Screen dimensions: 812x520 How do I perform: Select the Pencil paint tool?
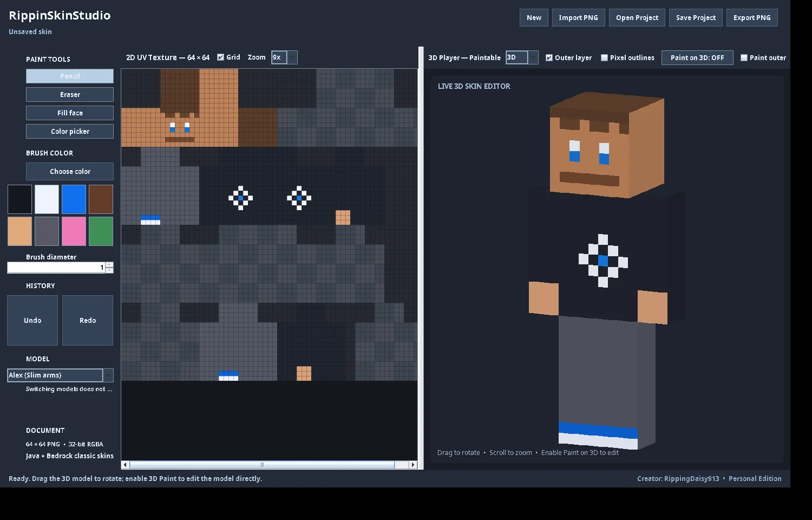point(70,76)
